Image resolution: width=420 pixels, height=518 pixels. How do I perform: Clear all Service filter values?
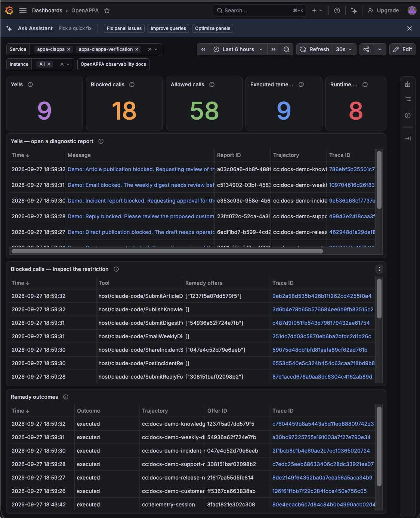(x=150, y=49)
